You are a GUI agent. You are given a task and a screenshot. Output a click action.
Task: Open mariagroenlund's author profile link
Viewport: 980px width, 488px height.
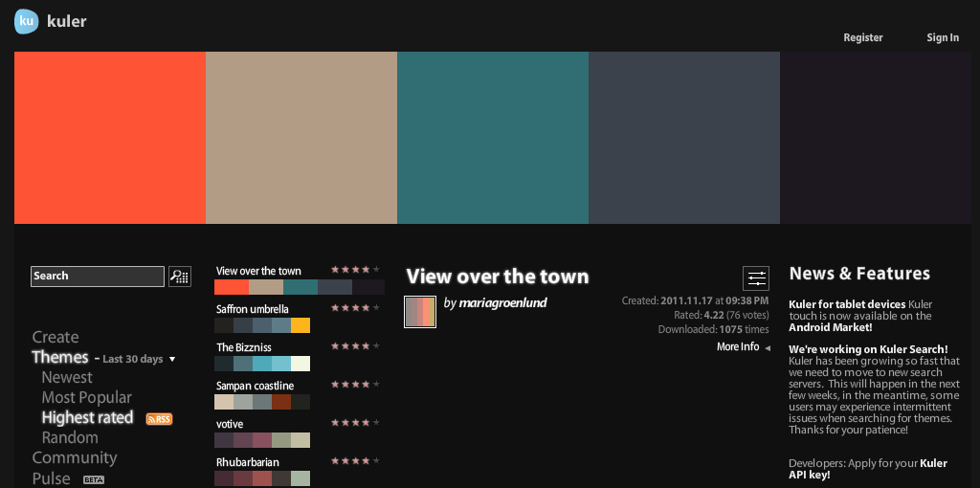tap(502, 303)
